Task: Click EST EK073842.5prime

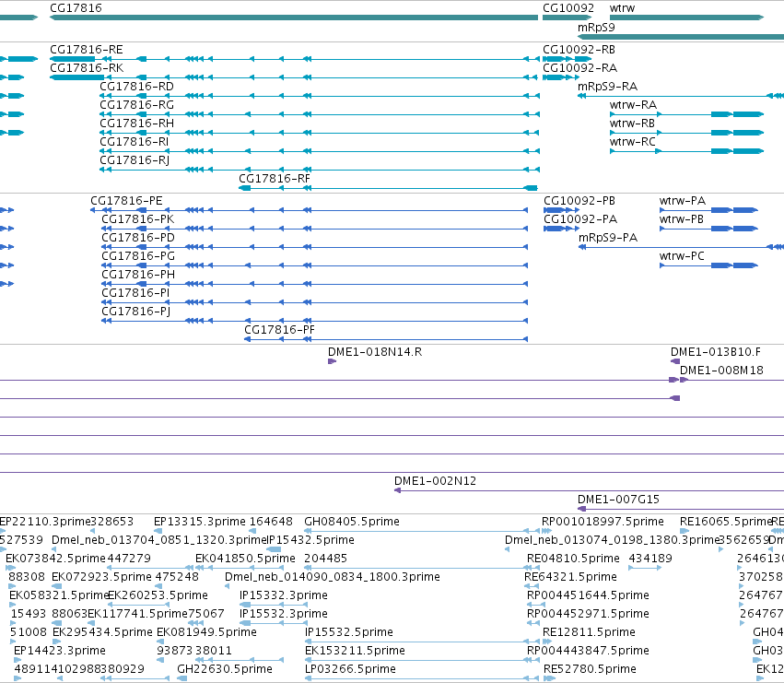Action: 55,559
